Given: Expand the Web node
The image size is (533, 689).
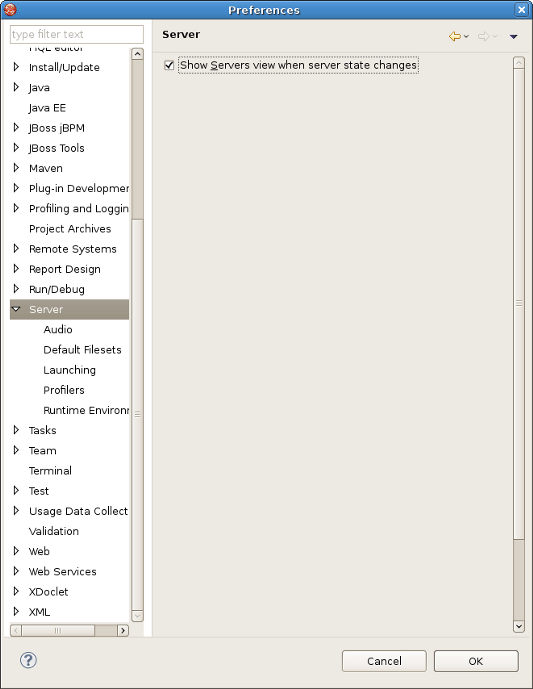Looking at the screenshot, I should click(16, 551).
